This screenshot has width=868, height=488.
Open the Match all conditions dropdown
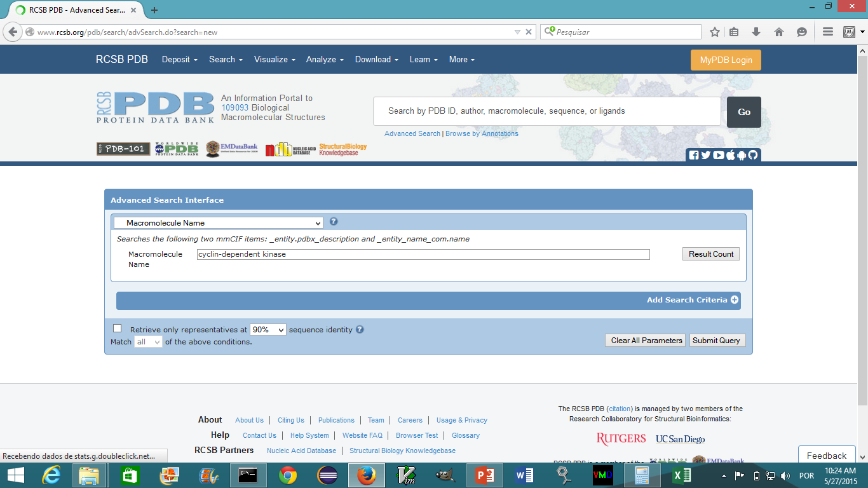point(148,342)
